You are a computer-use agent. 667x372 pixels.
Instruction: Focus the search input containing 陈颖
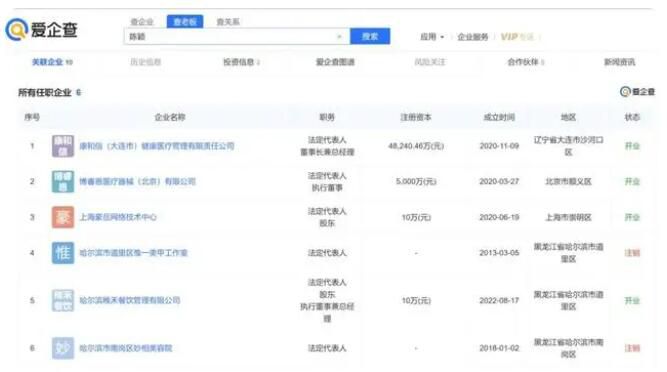pos(237,37)
